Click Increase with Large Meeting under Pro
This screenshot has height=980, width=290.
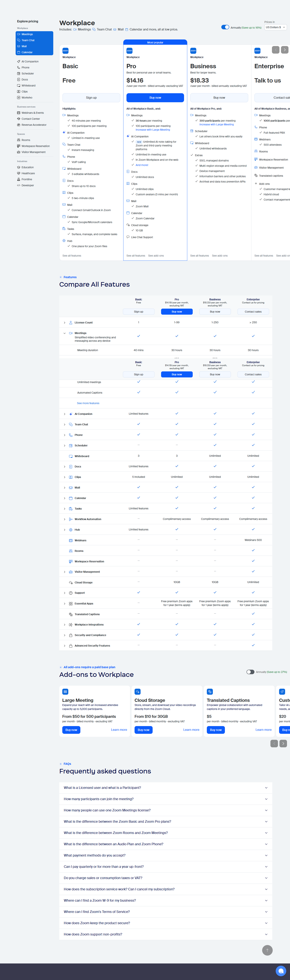(153, 130)
